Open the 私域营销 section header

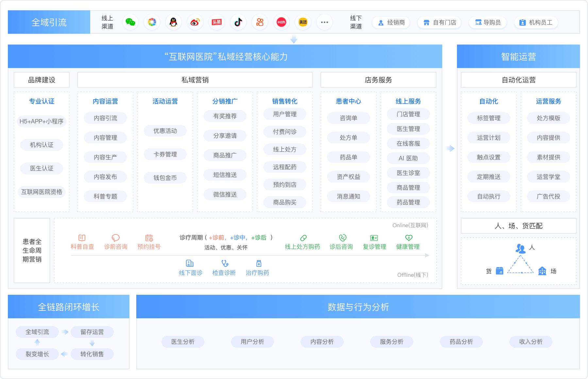point(195,80)
